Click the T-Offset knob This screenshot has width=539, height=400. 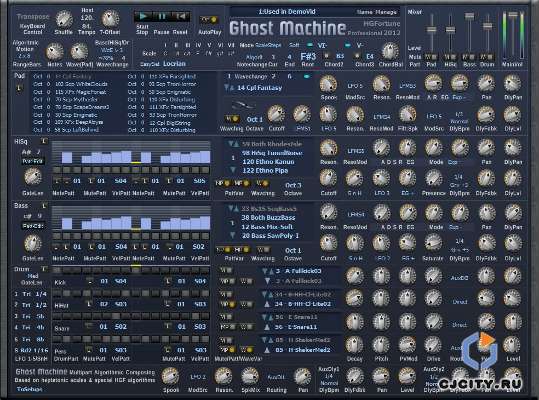(110, 19)
